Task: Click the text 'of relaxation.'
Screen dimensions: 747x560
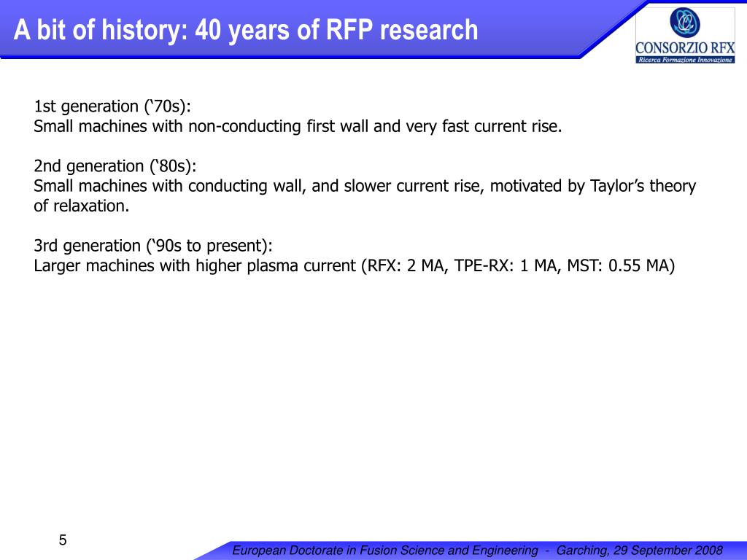Action: pos(82,206)
